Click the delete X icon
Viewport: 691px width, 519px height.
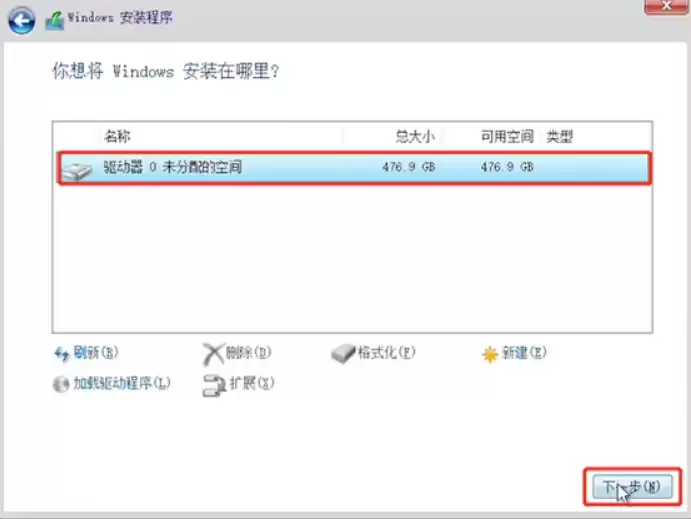point(213,354)
